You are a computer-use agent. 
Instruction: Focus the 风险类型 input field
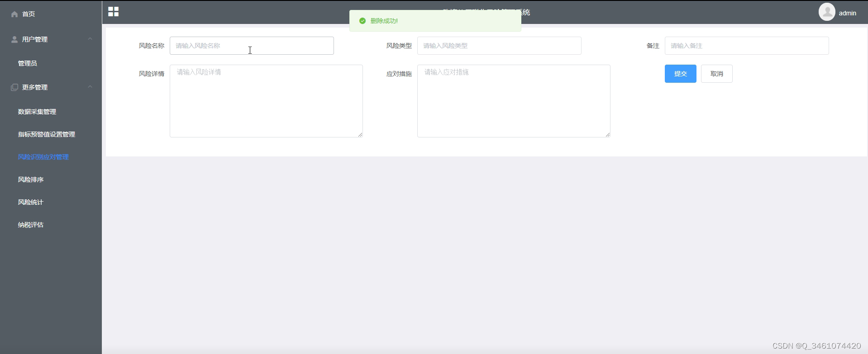click(499, 46)
